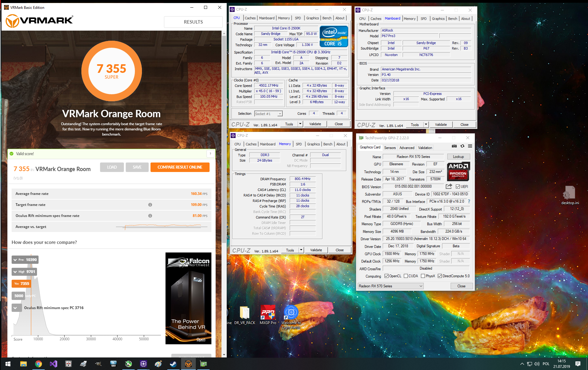The height and width of the screenshot is (370, 588).
Task: Open Bench tab in Mainboard CPU-Z window
Action: [x=452, y=19]
